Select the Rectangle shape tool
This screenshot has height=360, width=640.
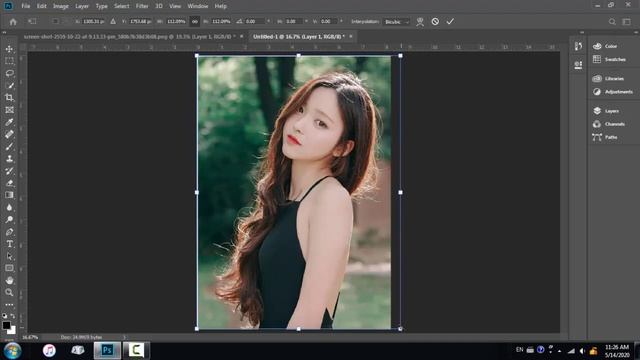click(9, 268)
